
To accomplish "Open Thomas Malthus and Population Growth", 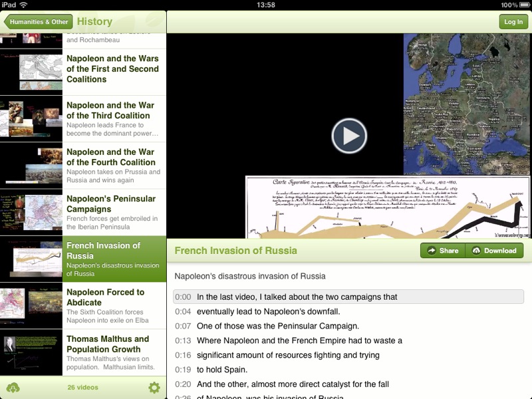I will click(x=83, y=352).
